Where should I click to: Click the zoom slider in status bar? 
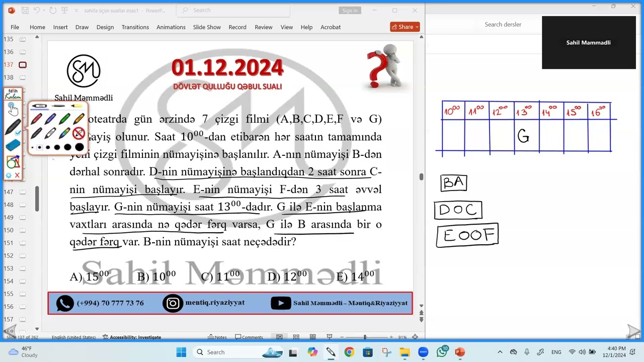tap(366, 337)
